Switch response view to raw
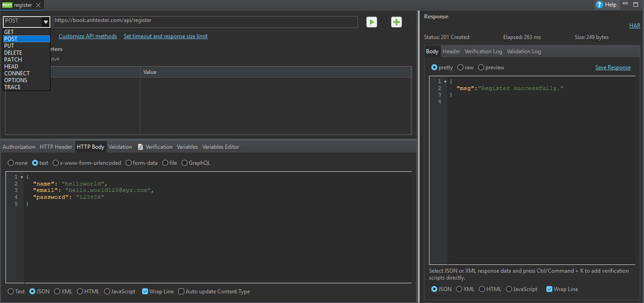Screen dimensions: 644x303 (x=461, y=67)
